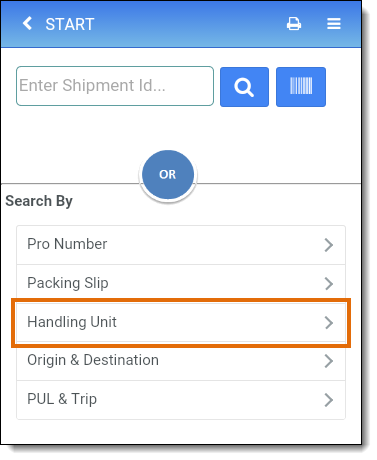
Task: Click chevron next to PUL & Trip
Action: pos(329,400)
